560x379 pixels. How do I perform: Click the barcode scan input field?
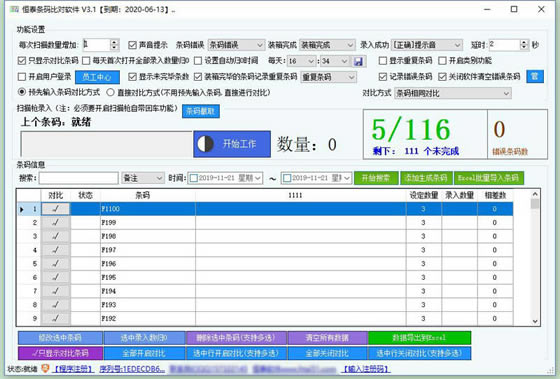pos(106,144)
